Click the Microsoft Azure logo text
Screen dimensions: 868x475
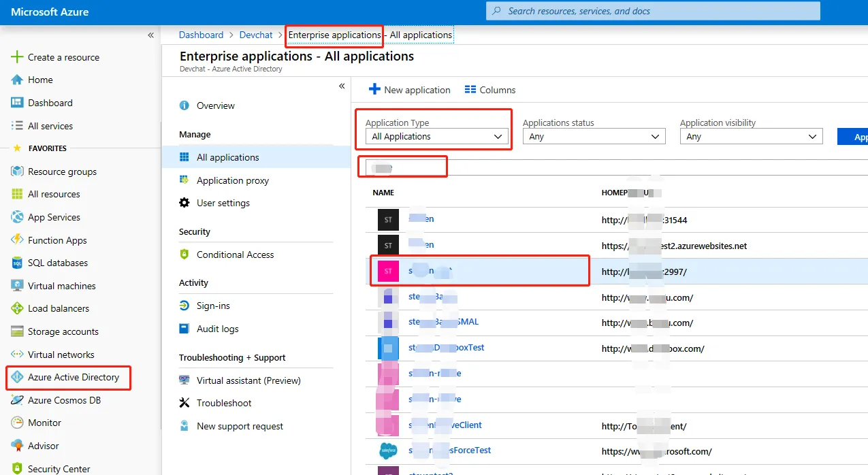[x=50, y=12]
